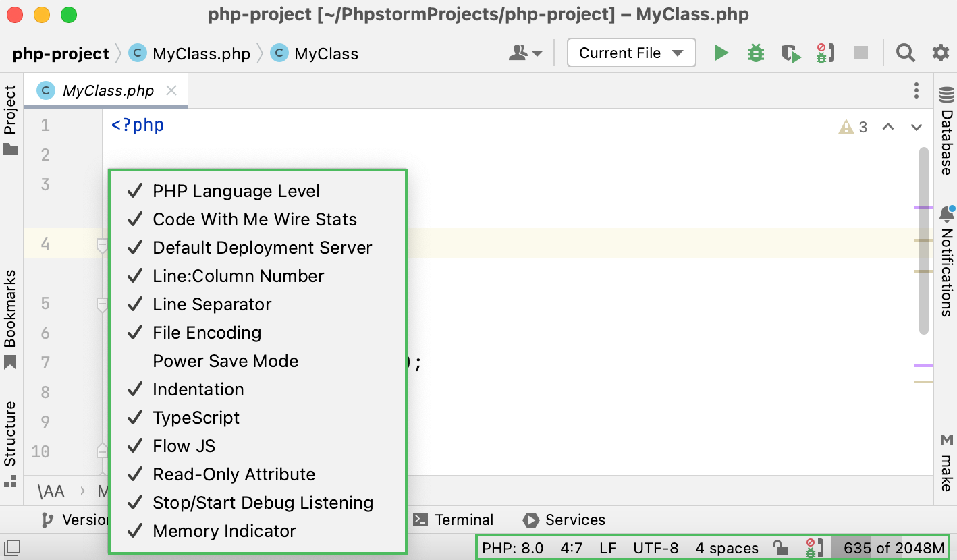Uncheck PHP Language Level widget
957x560 pixels.
coord(257,191)
